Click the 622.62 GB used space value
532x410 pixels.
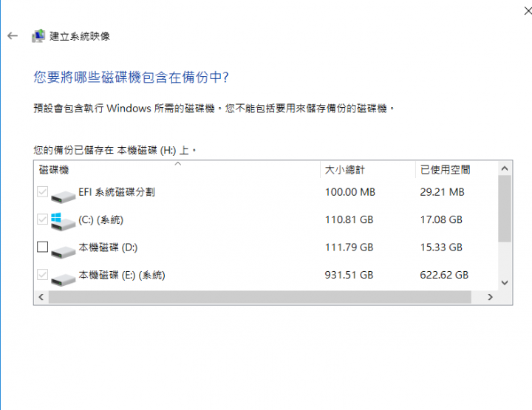point(444,275)
